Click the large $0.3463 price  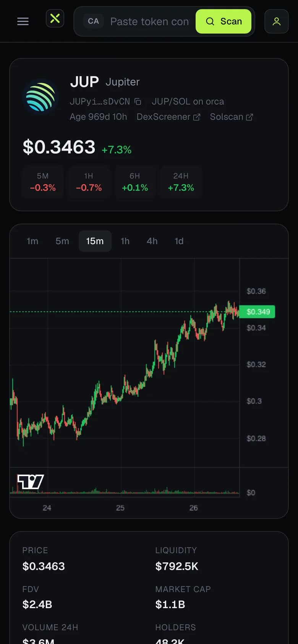pyautogui.click(x=59, y=147)
